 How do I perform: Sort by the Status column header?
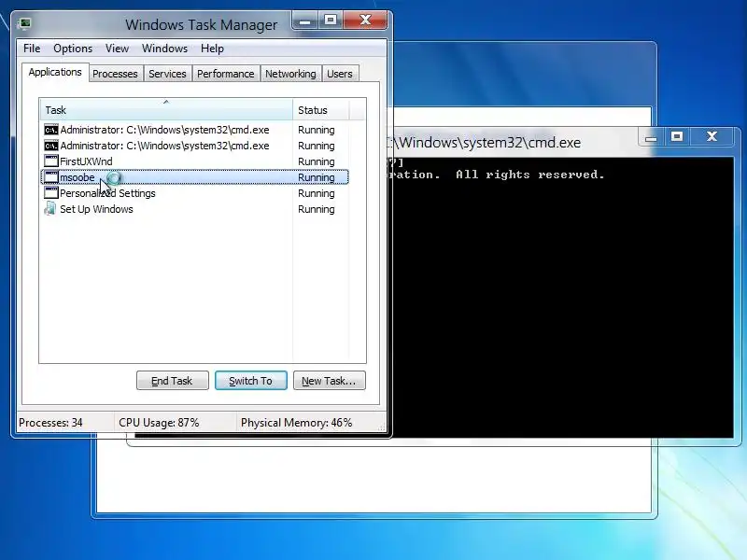[321, 110]
